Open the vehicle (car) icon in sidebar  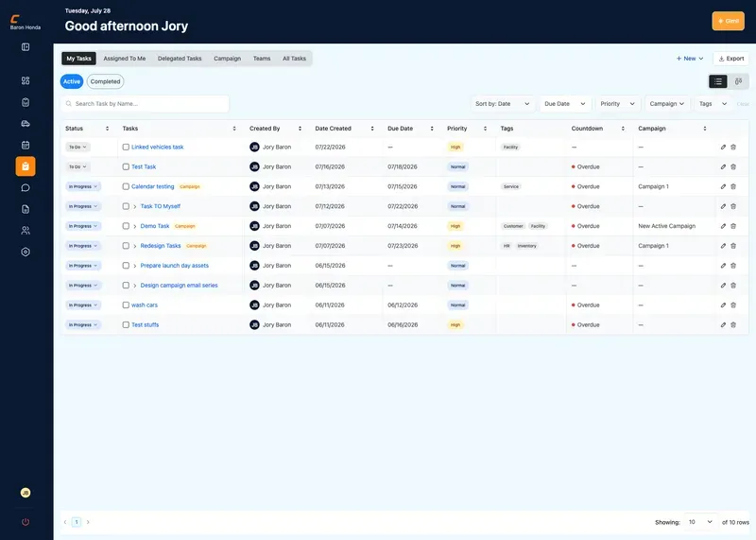26,124
